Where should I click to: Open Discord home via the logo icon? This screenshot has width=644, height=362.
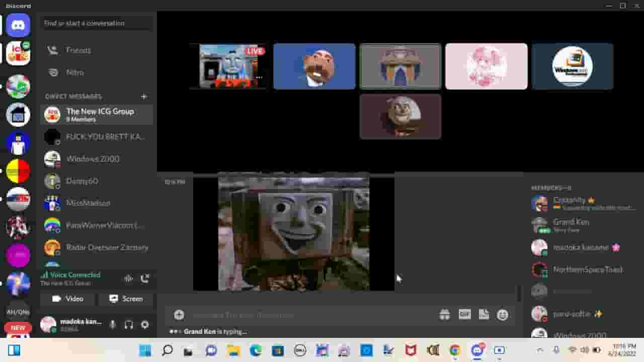click(x=18, y=25)
